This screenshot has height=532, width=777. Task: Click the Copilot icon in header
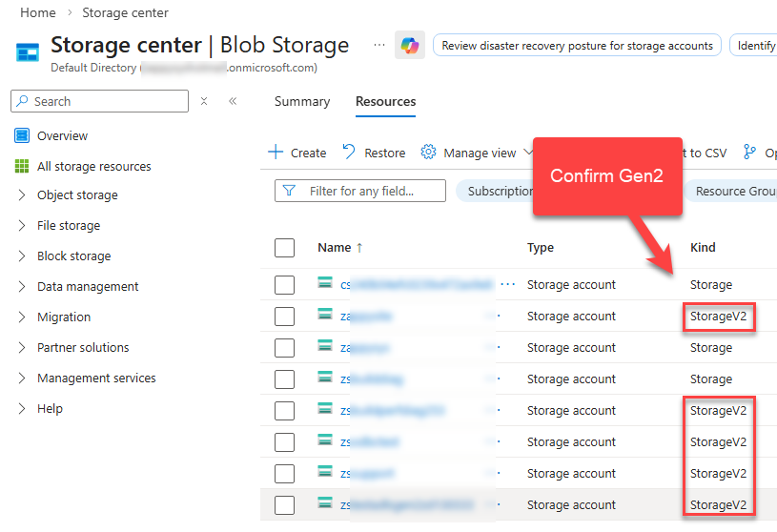410,45
